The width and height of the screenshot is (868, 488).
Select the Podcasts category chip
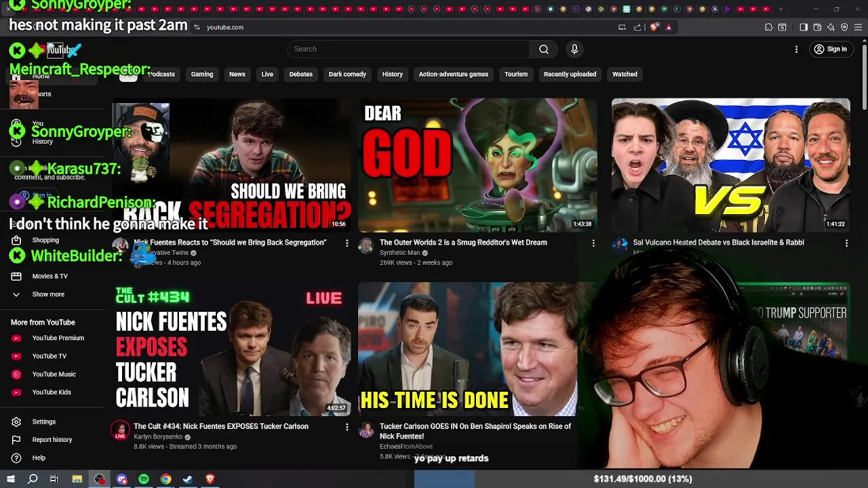point(161,74)
